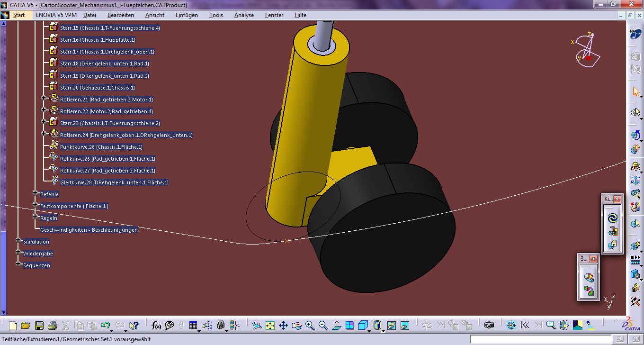The height and width of the screenshot is (345, 644).
Task: Undo the last action
Action: click(105, 326)
